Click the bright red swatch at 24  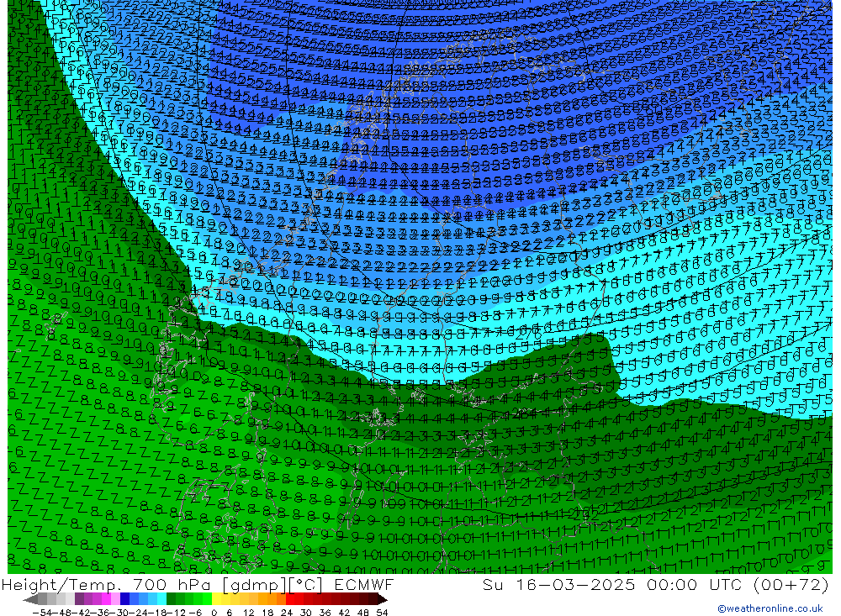point(290,599)
